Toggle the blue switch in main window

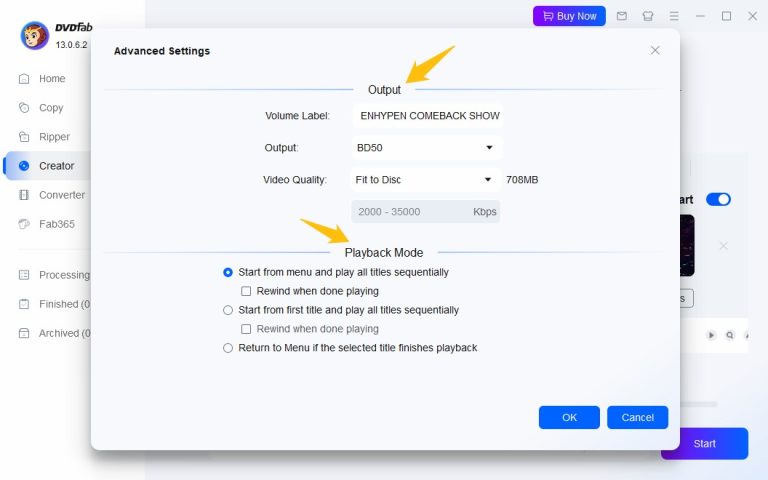(x=718, y=199)
